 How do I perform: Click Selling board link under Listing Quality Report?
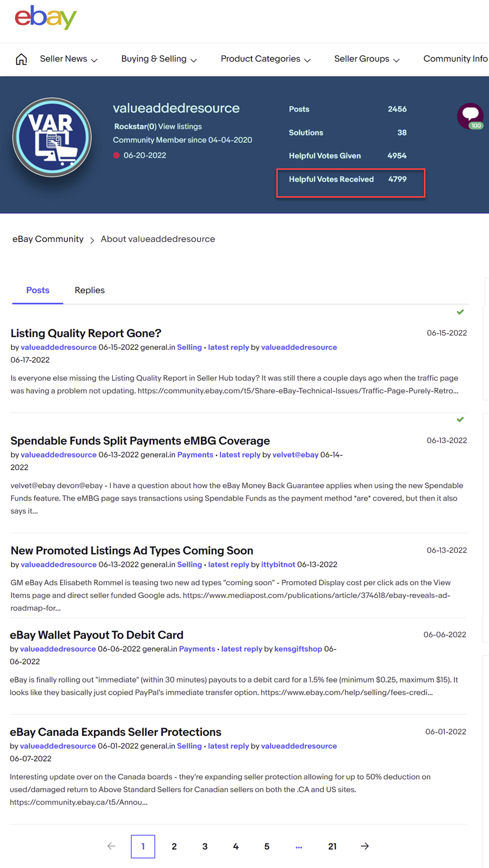pyautogui.click(x=189, y=347)
